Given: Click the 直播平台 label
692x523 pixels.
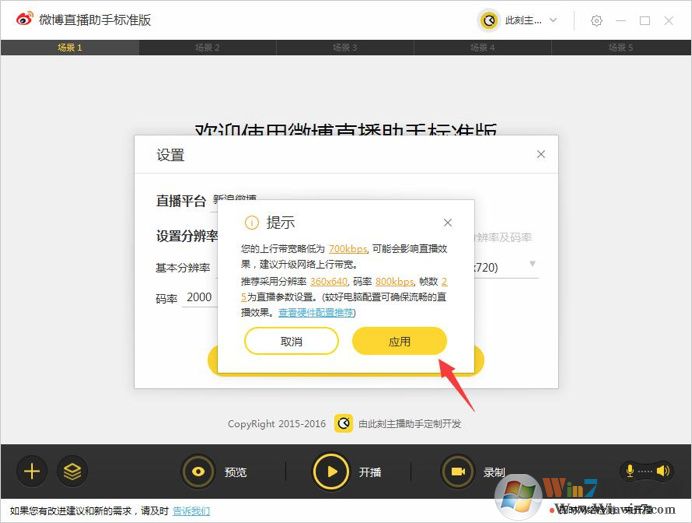Looking at the screenshot, I should coord(181,201).
